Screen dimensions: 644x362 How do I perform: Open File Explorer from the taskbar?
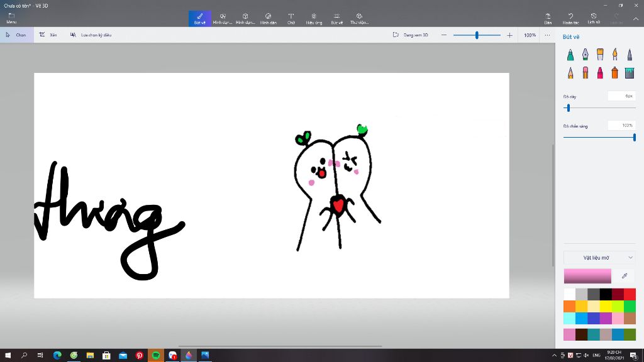(90, 355)
